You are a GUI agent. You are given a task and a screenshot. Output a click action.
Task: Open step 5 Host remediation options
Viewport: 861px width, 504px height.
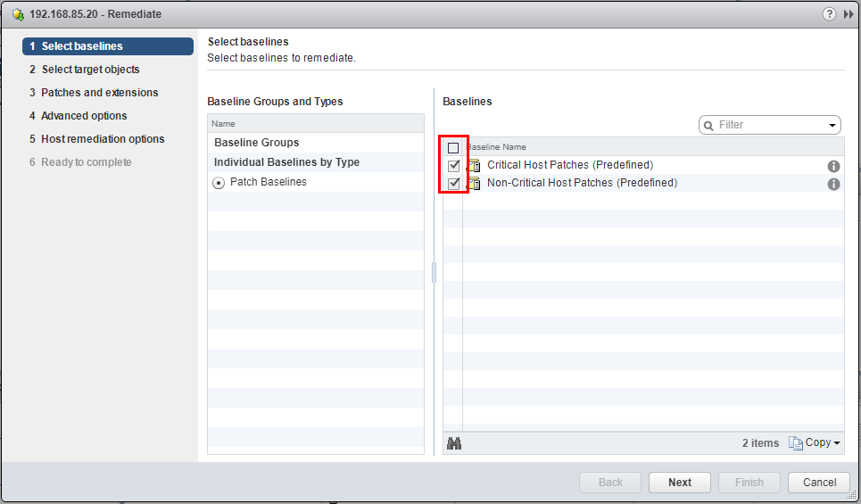[96, 139]
